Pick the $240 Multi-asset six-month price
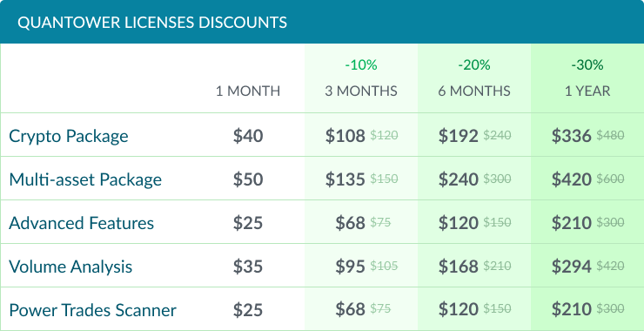Image resolution: width=644 pixels, height=331 pixels. 459,179
